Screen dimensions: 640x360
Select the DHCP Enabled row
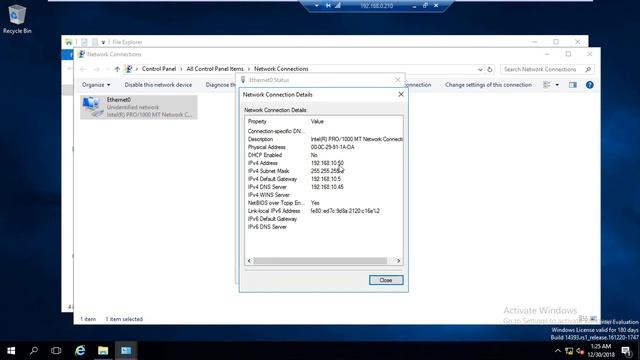point(324,155)
